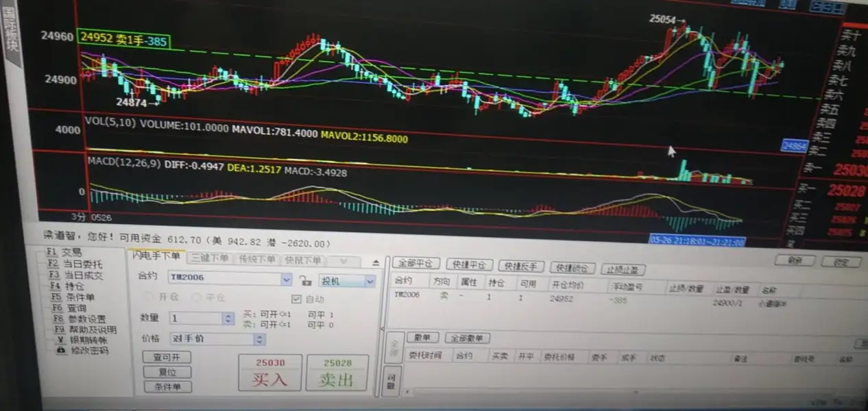Click the padlock icon beside the contract dropdown
The height and width of the screenshot is (411, 868).
point(304,279)
